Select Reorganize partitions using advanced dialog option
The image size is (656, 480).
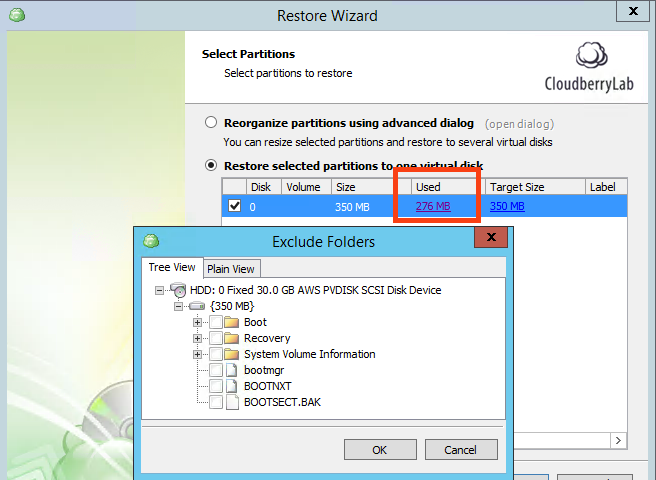click(x=211, y=122)
